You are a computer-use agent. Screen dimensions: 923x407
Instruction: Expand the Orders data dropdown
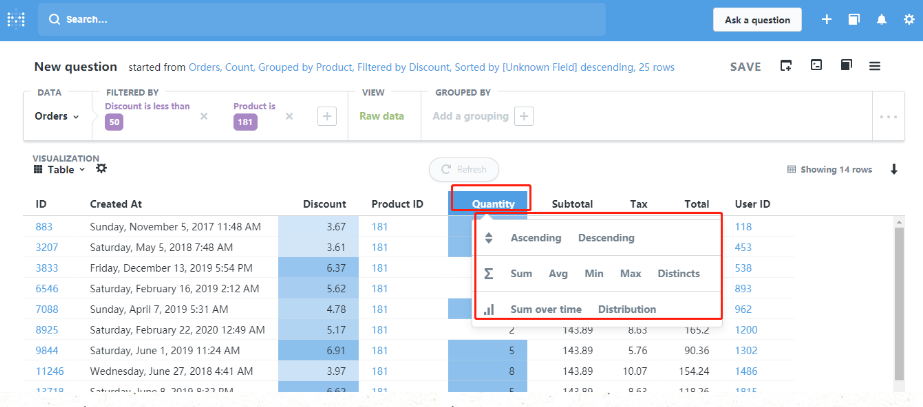coord(57,116)
